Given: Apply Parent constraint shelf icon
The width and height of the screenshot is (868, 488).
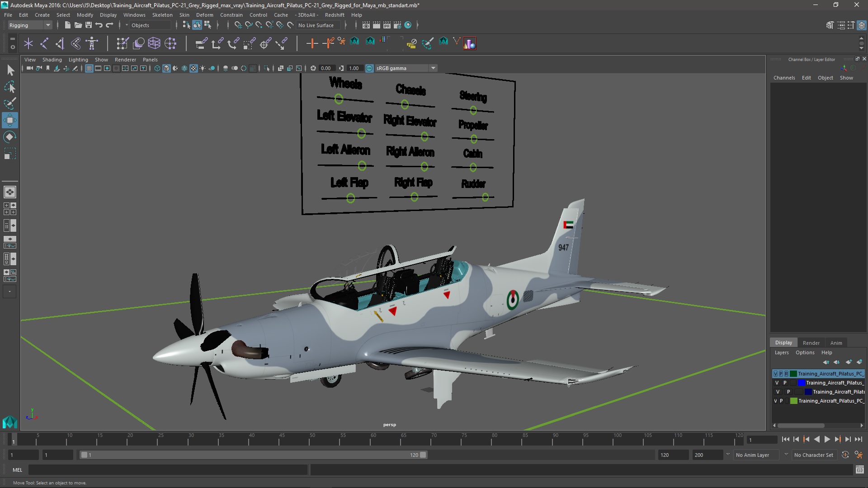Looking at the screenshot, I should (201, 43).
